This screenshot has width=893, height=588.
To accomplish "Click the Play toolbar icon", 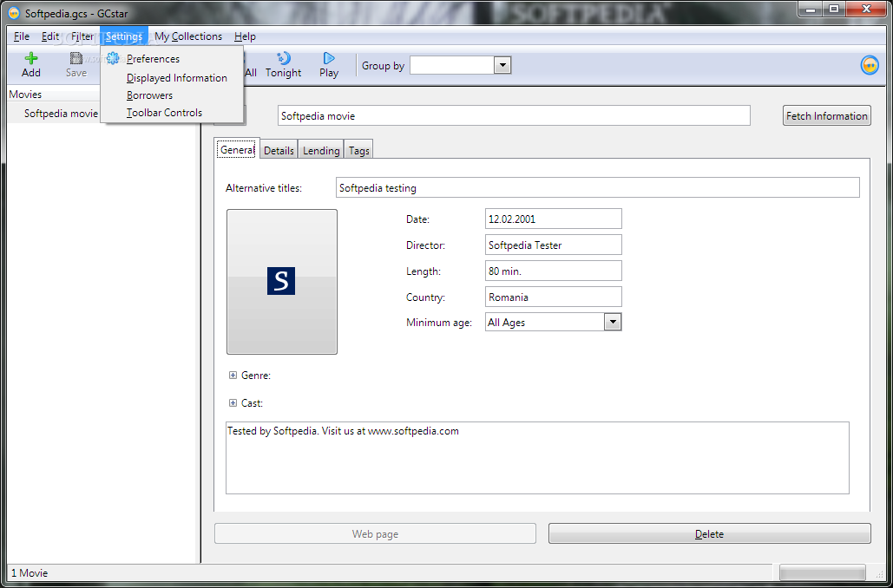I will [x=329, y=58].
